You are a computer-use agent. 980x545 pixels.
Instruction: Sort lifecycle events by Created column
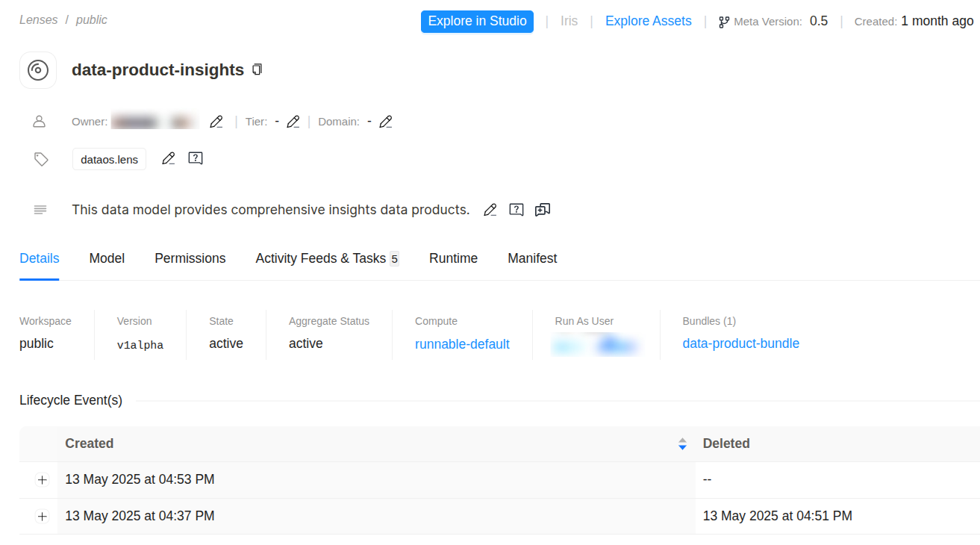681,443
